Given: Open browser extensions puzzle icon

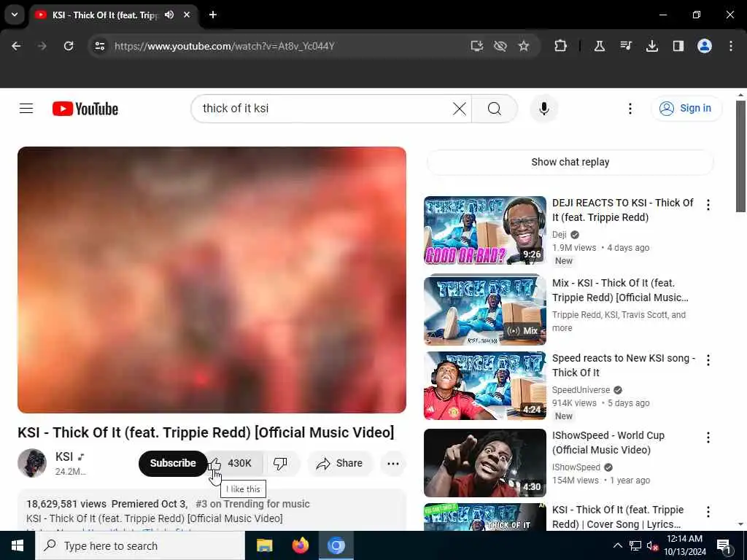Looking at the screenshot, I should 560,46.
